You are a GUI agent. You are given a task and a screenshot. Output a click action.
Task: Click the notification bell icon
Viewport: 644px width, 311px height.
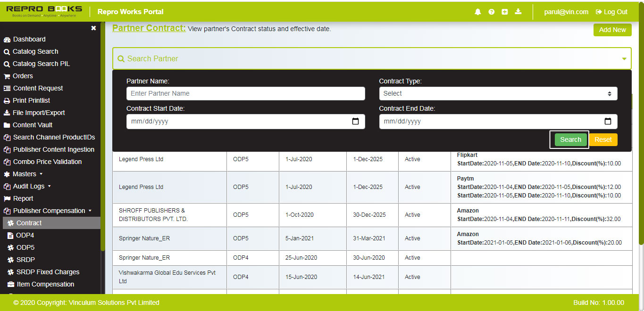(478, 12)
